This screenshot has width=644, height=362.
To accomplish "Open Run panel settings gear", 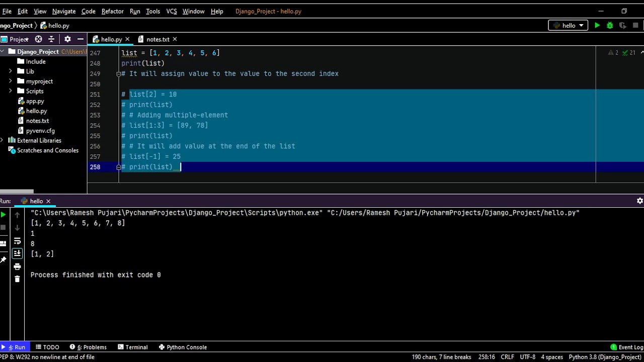I will coord(639,201).
